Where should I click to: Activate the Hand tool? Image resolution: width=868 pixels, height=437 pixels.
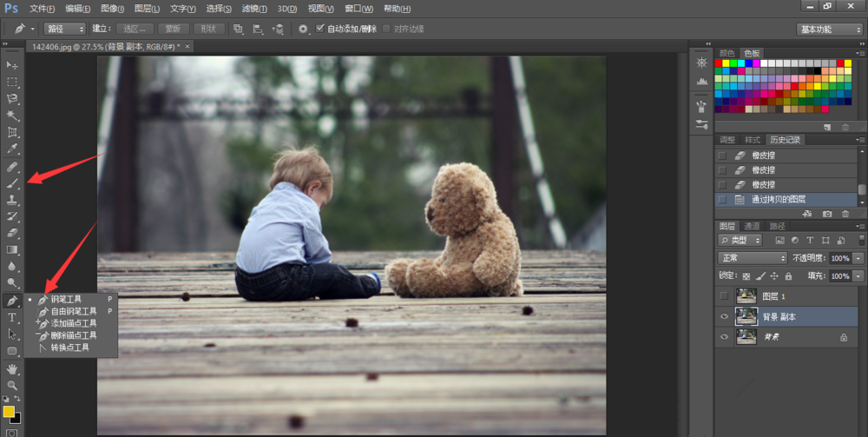click(12, 368)
